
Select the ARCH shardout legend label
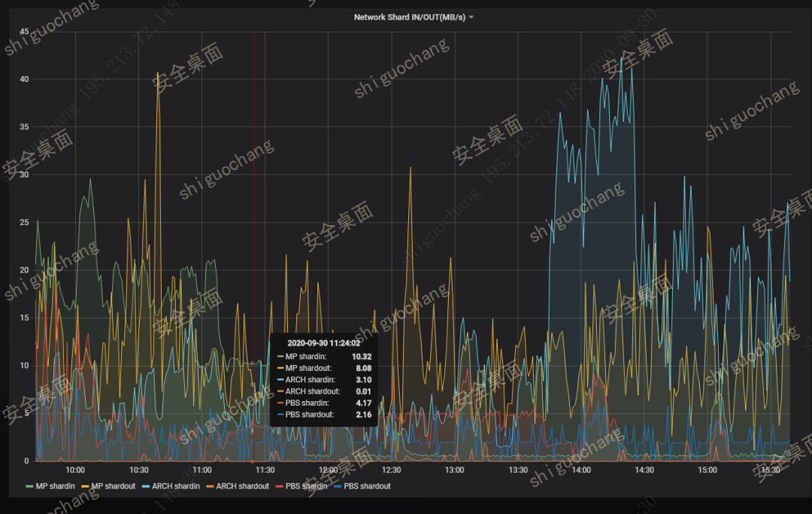(x=242, y=486)
